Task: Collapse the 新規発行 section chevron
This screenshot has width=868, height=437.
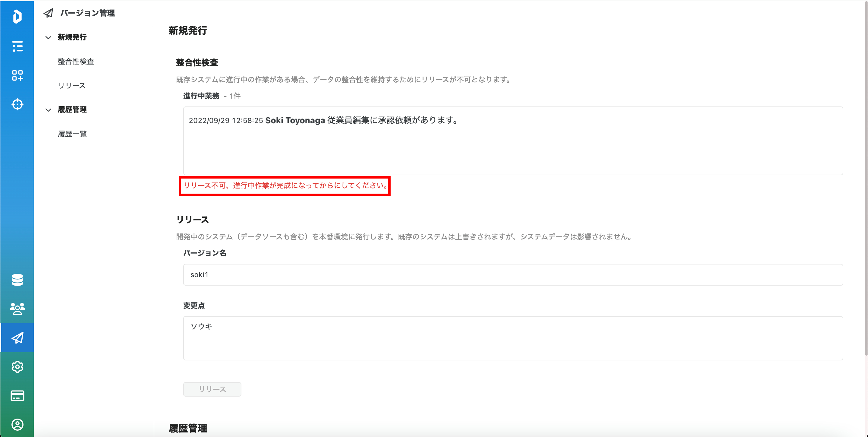Action: click(x=48, y=37)
